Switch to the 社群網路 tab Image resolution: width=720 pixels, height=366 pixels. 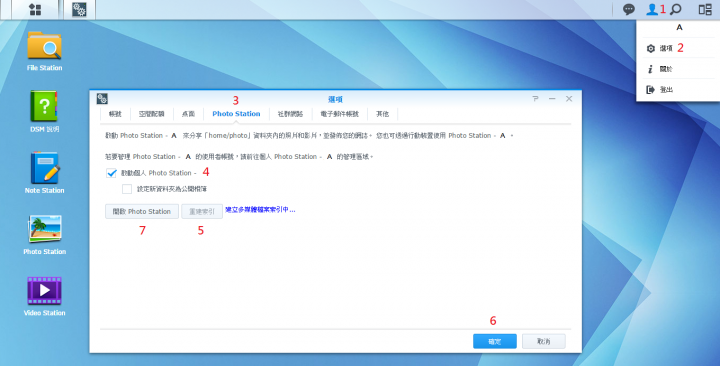[x=290, y=114]
